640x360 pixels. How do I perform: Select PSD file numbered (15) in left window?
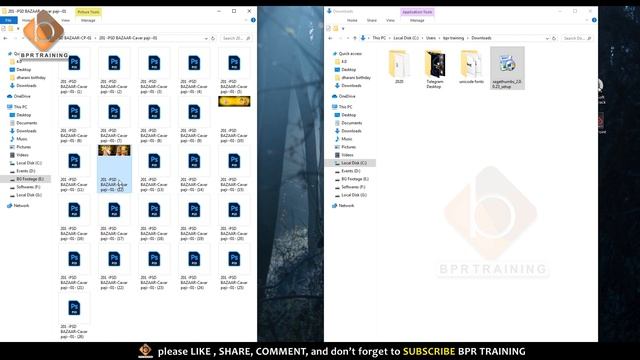pos(234,168)
